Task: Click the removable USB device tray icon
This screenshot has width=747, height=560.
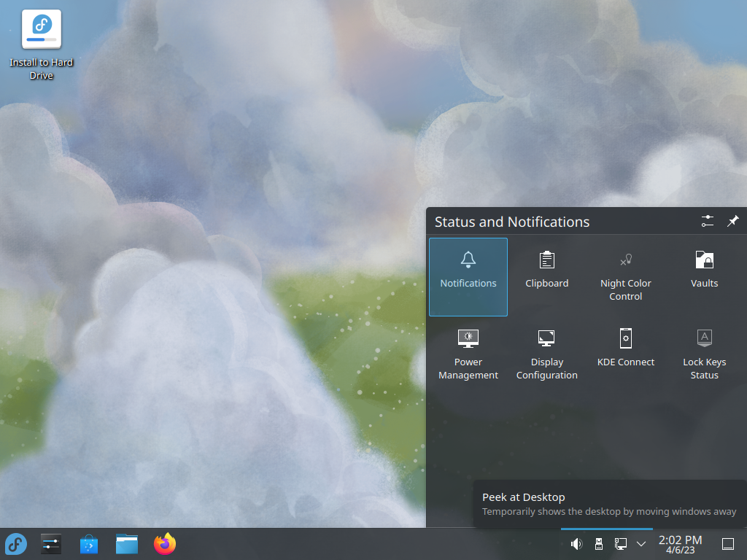Action: tap(599, 544)
